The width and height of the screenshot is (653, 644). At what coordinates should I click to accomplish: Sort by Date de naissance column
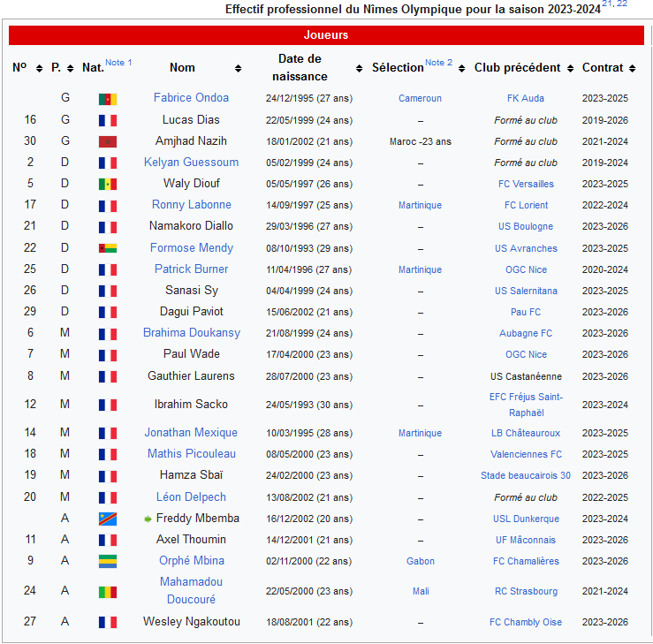coord(359,68)
